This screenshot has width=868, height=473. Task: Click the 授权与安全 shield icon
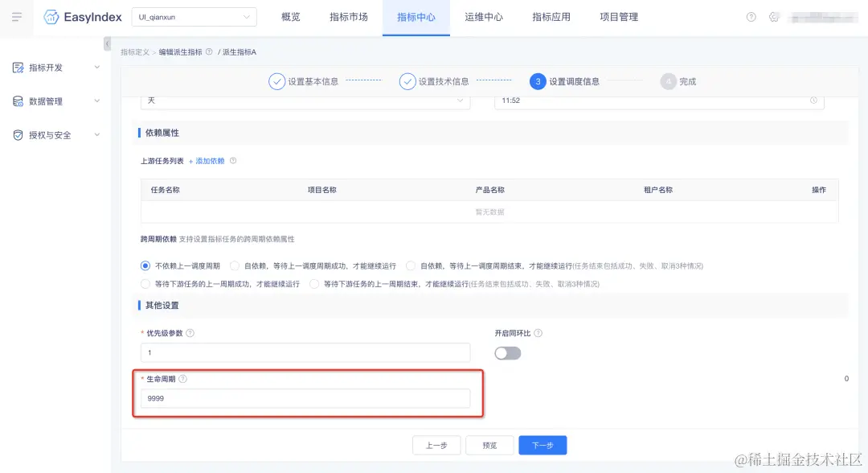[18, 135]
